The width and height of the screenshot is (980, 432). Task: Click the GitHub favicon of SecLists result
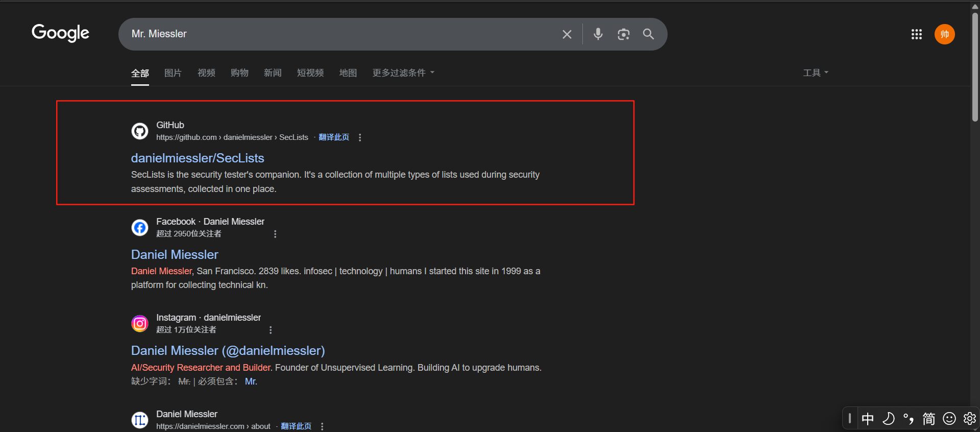click(x=140, y=131)
